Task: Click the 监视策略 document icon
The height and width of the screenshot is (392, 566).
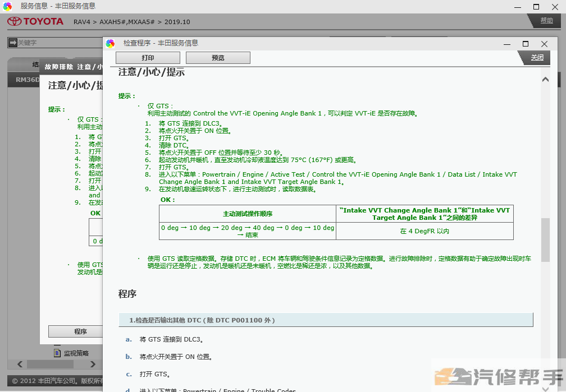Action: (x=57, y=353)
